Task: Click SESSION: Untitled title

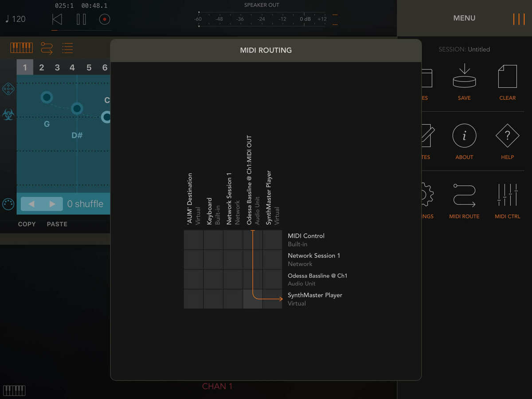Action: 464,50
